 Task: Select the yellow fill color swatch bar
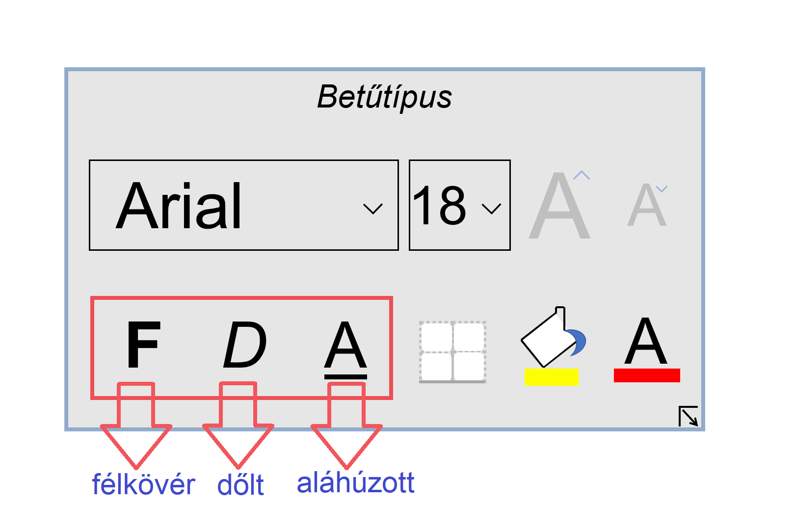[x=552, y=377]
